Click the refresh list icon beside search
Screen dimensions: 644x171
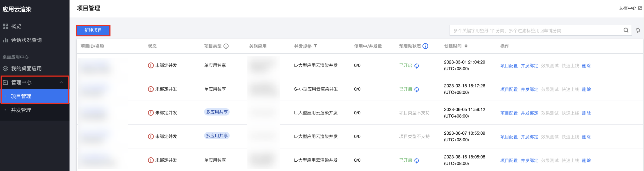(638, 30)
